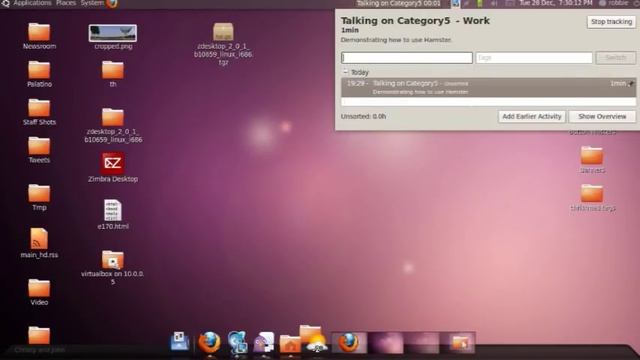Click the Firefox launcher in top panel
Viewport: 640px width, 360px height.
point(111,4)
